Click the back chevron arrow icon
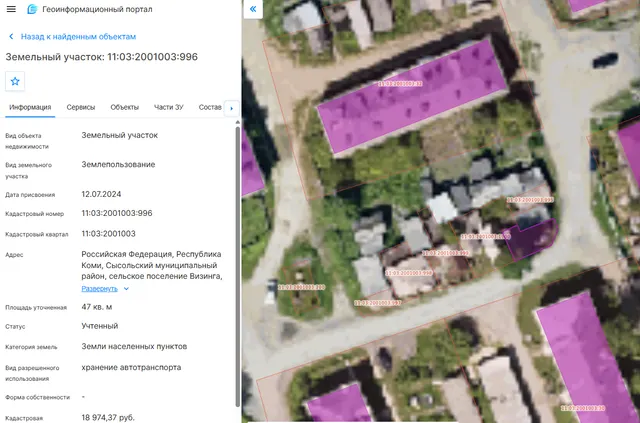Viewport: 640px width, 423px height. 11,37
